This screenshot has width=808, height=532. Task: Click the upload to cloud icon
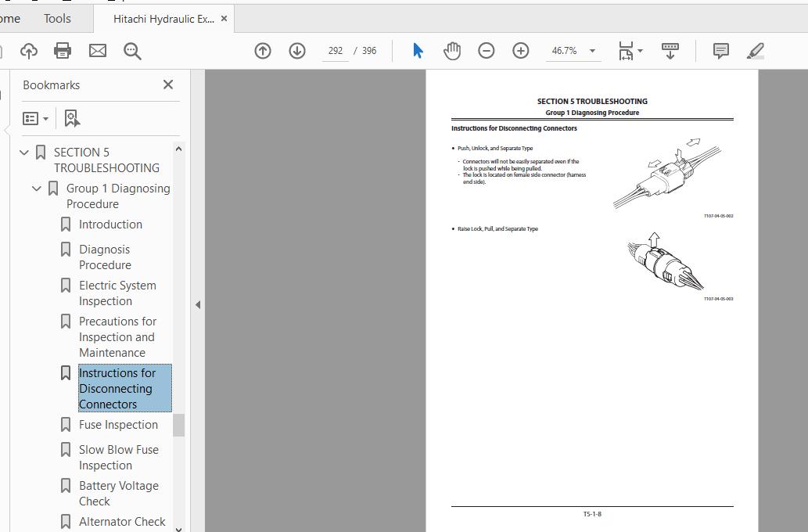[x=29, y=51]
